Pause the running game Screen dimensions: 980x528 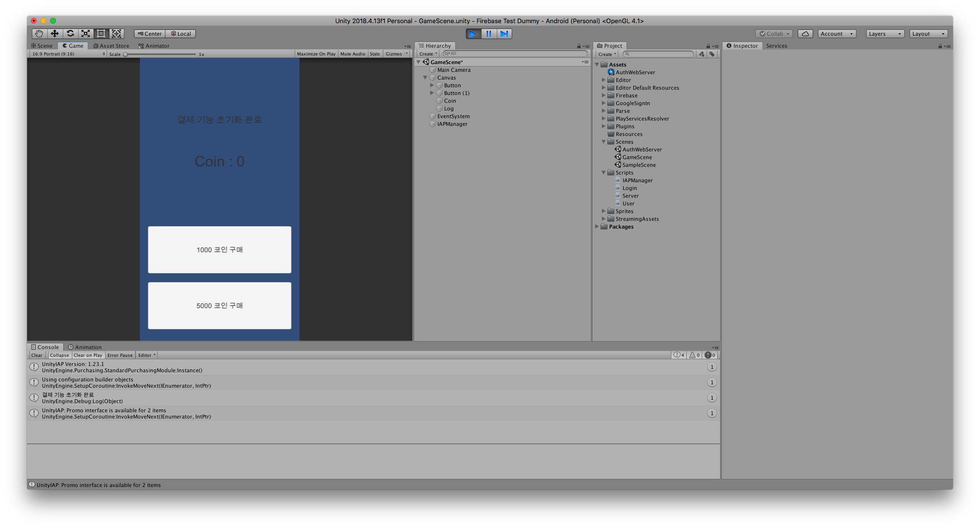[489, 34]
